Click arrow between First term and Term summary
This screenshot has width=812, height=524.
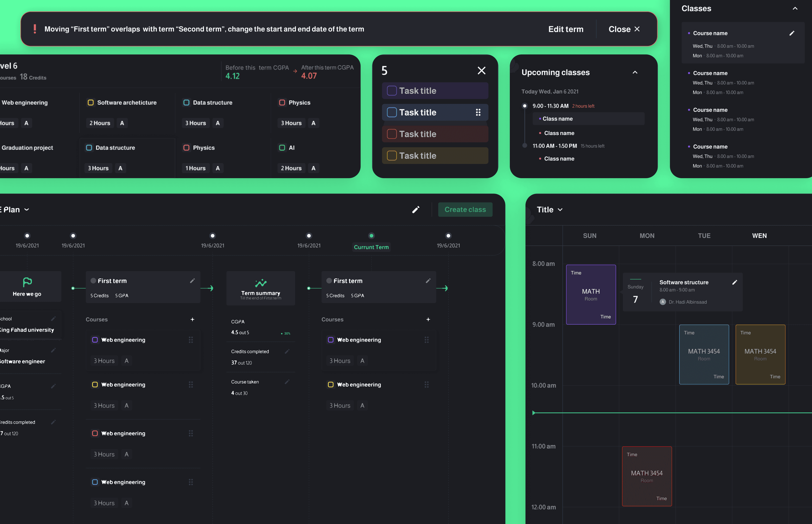pos(207,288)
